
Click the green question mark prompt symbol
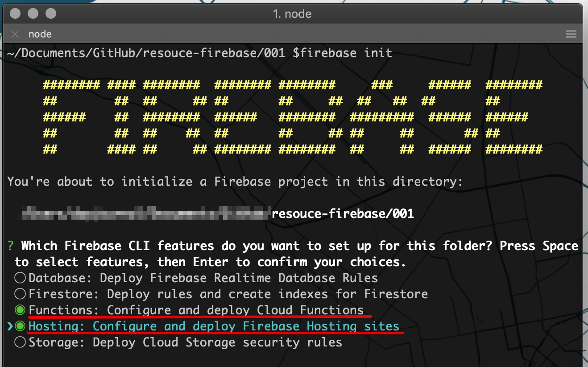click(11, 246)
